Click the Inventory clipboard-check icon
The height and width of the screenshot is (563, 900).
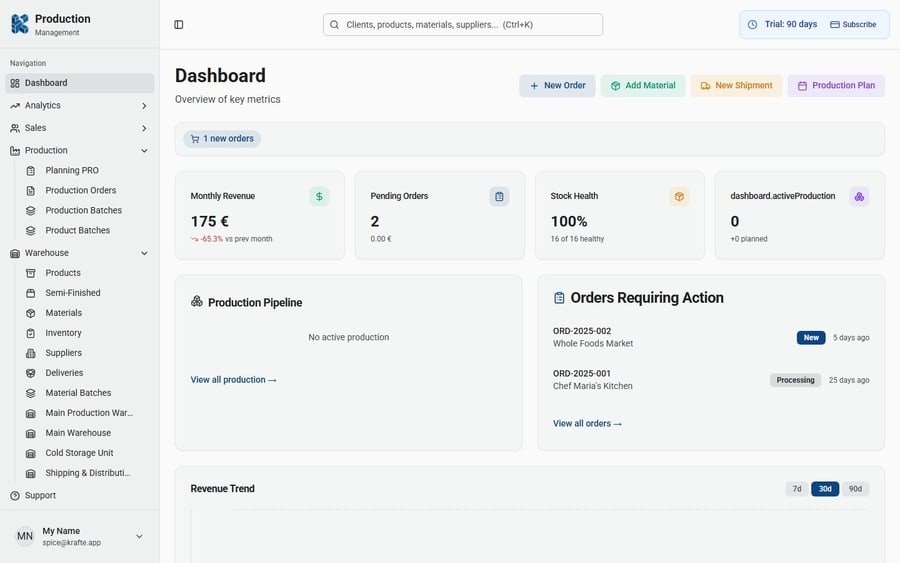pos(31,333)
